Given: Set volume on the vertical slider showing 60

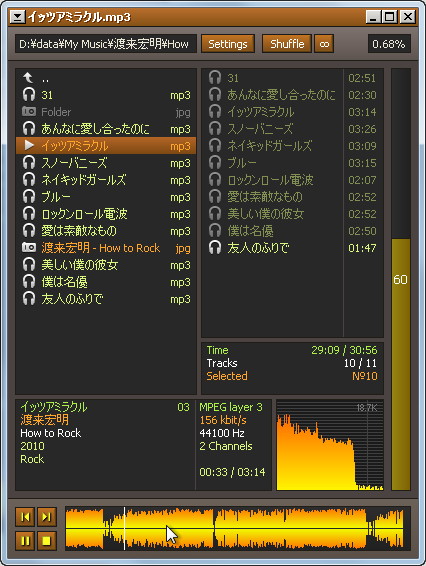Looking at the screenshot, I should (401, 279).
